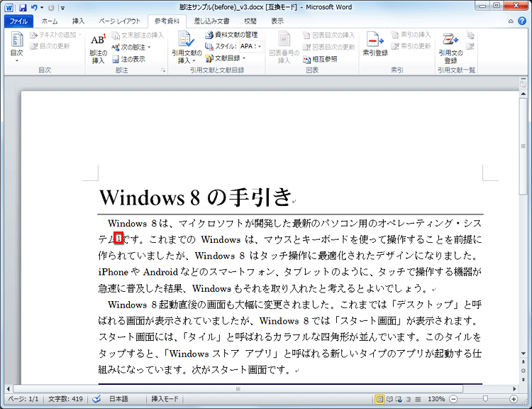Click テキストの追加 in the 目次 group
The height and width of the screenshot is (409, 532).
coord(55,35)
